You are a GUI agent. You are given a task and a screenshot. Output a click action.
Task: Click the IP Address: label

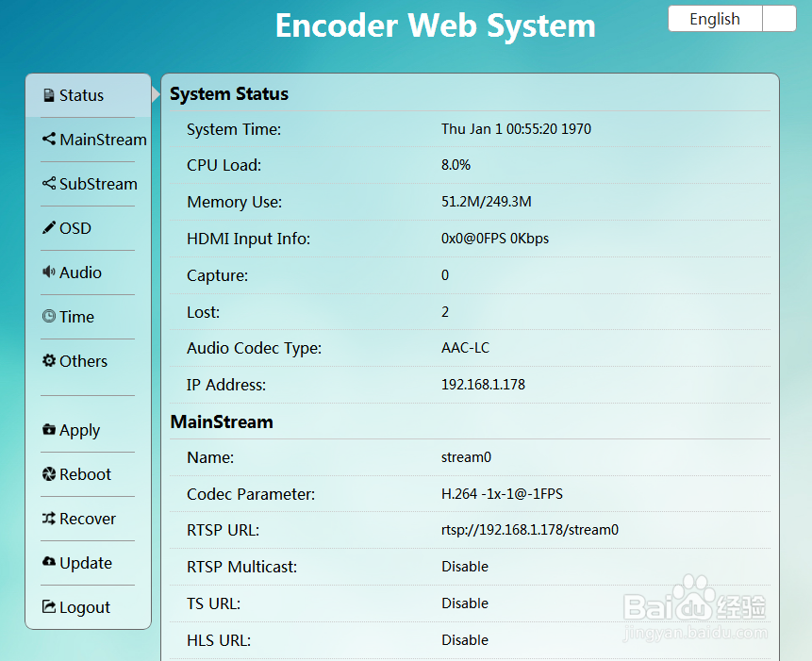225,385
